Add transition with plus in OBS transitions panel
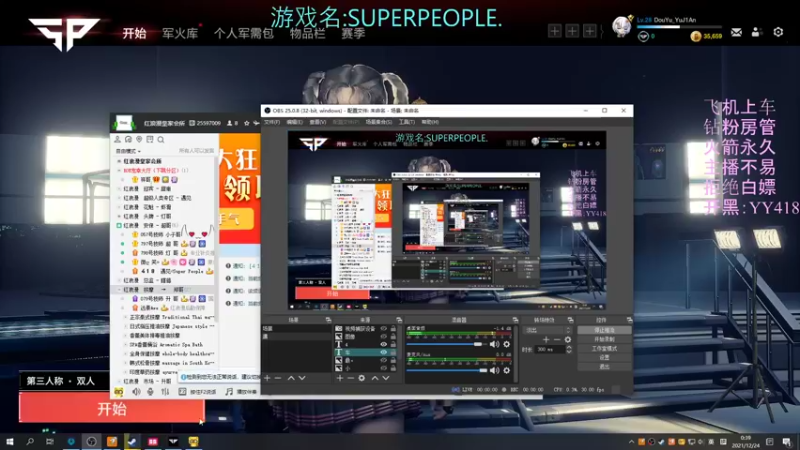 point(546,339)
